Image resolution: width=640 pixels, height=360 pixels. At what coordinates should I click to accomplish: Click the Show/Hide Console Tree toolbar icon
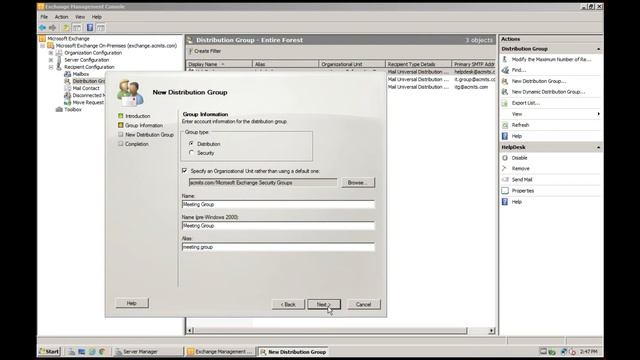tap(77, 28)
